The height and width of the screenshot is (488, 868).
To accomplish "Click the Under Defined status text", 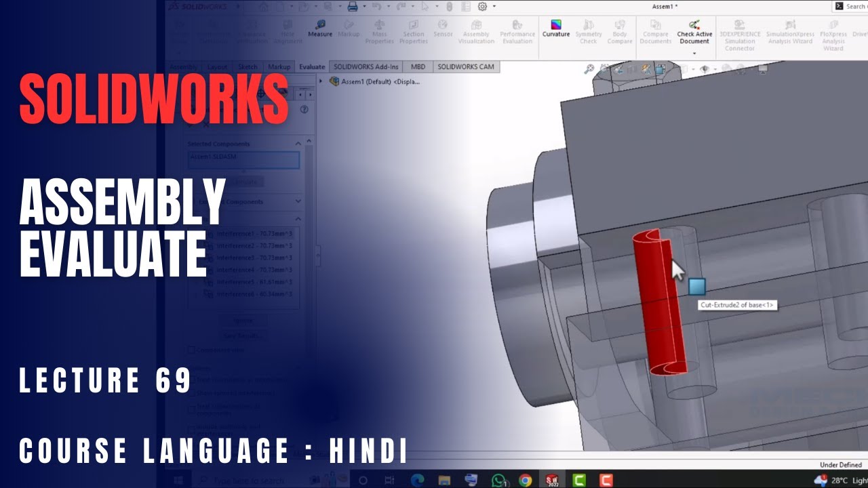I will coord(841,465).
